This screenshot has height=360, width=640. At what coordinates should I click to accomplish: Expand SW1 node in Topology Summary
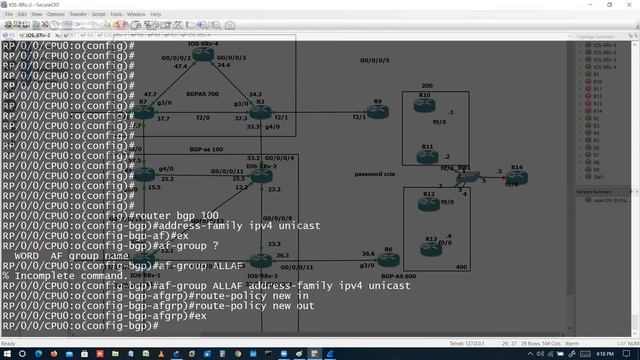[x=580, y=177]
